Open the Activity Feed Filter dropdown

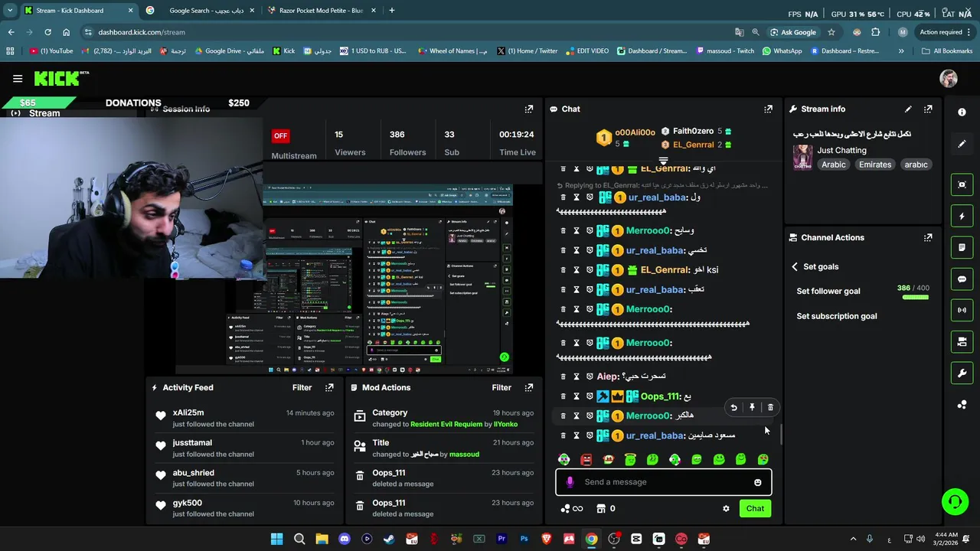point(302,387)
